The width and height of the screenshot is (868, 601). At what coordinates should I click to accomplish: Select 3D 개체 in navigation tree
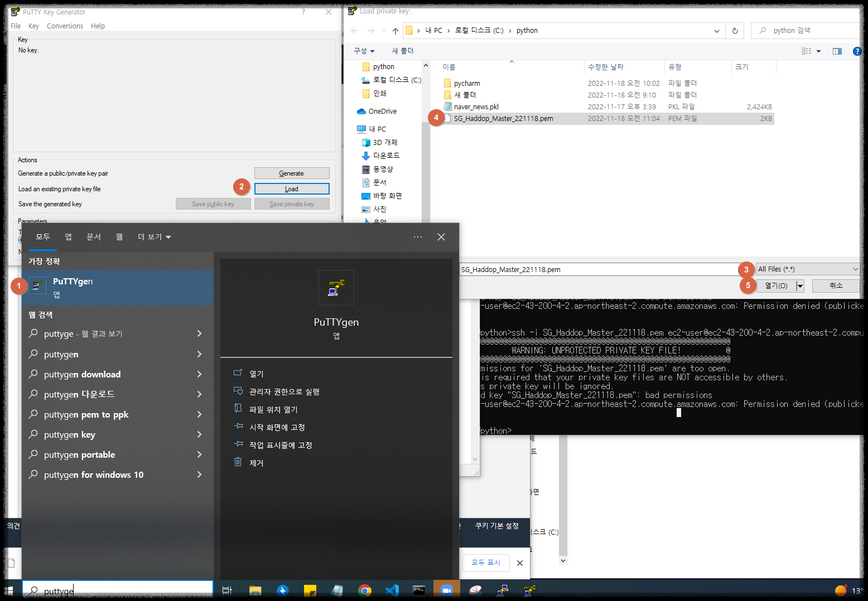(379, 142)
